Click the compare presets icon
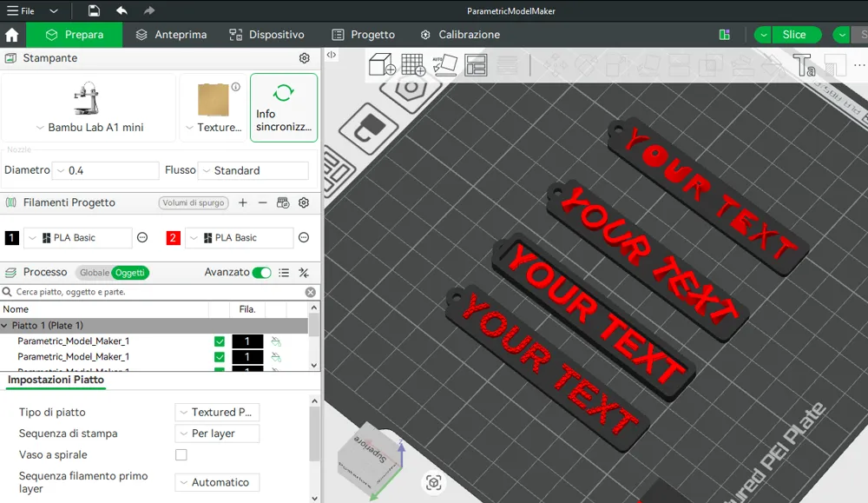This screenshot has height=503, width=868. pos(303,273)
